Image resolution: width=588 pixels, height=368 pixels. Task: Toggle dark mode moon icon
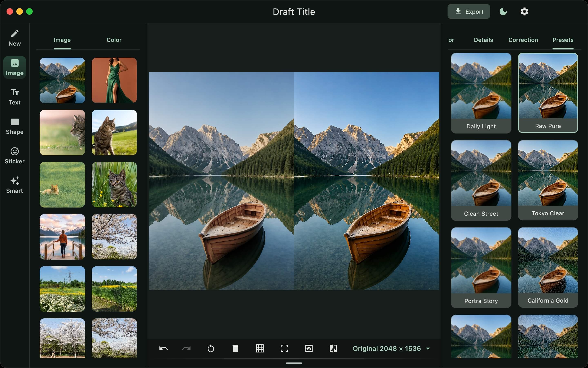pyautogui.click(x=503, y=11)
